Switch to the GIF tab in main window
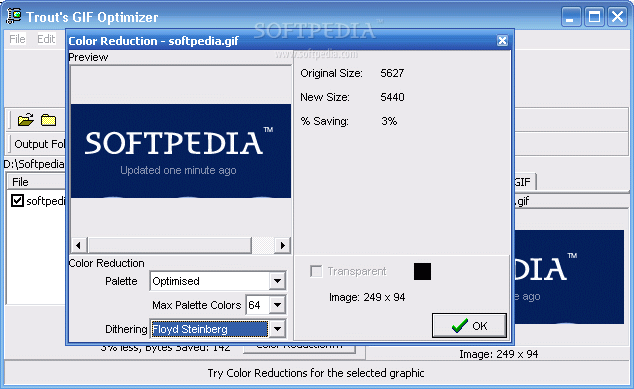Screen dimensions: 634x389 pyautogui.click(x=524, y=182)
